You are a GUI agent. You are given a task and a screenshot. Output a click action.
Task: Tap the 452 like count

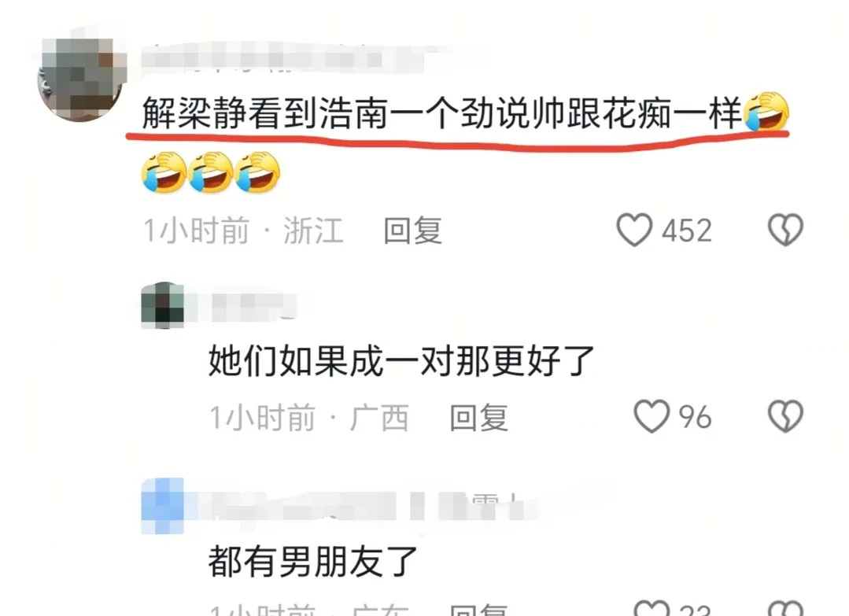[687, 231]
